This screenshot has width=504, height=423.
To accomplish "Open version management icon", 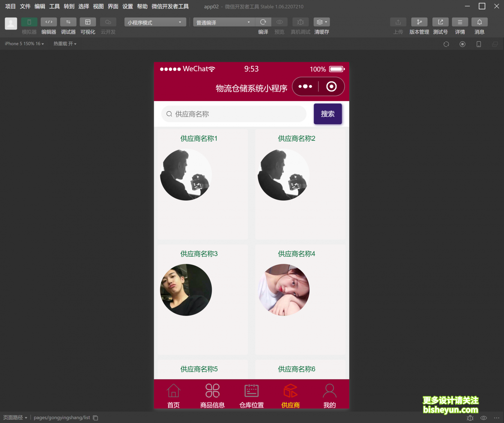I will (x=419, y=22).
